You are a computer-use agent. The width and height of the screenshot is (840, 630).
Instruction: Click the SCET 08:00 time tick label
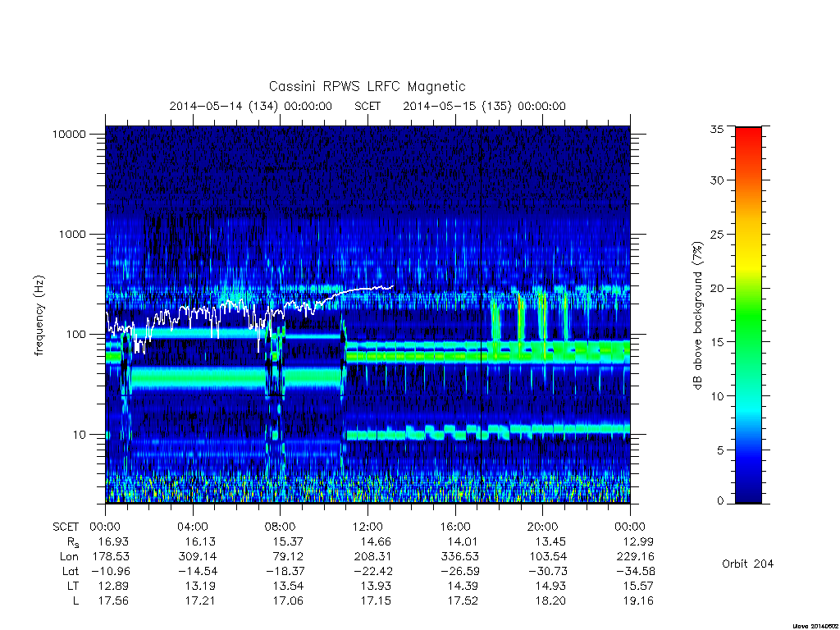point(281,527)
